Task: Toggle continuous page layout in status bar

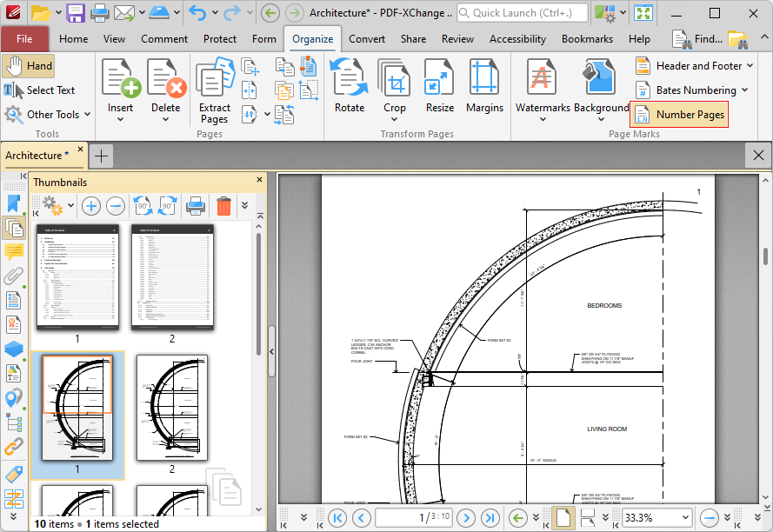Action: point(587,518)
